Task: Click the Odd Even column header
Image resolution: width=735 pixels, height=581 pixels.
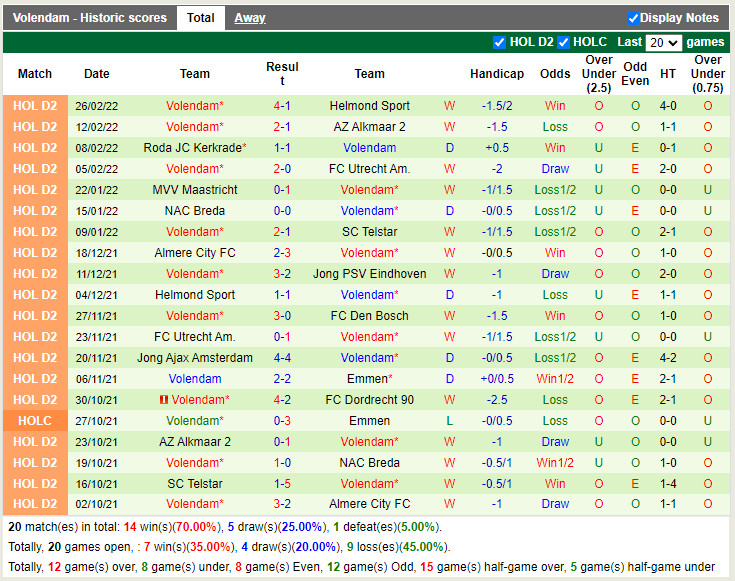Action: click(635, 74)
